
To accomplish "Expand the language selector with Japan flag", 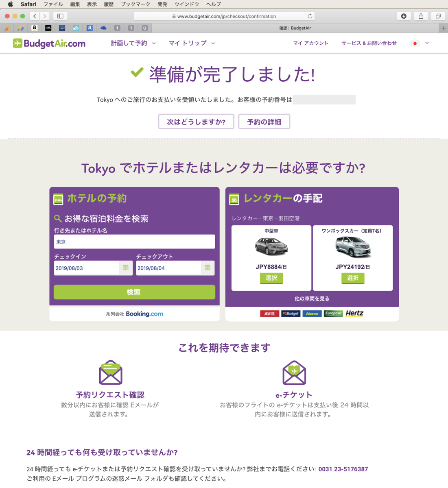I will tap(420, 43).
